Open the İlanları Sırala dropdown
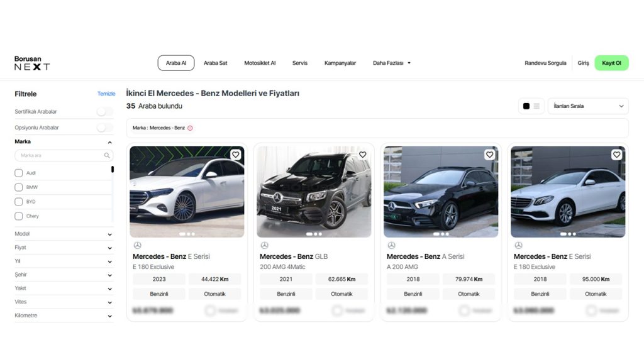644x362 pixels. click(x=587, y=106)
